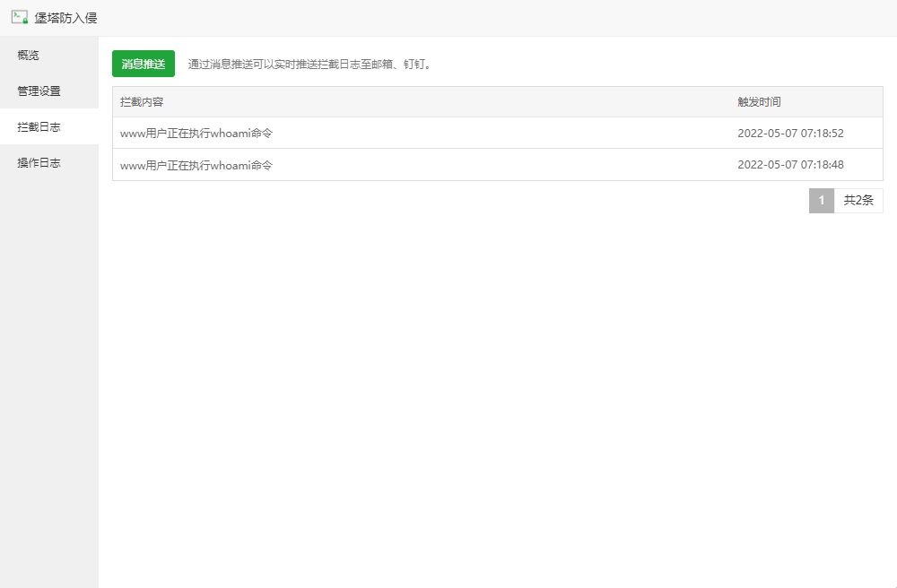Click the 07:18:48 trigger timestamp

(x=790, y=165)
